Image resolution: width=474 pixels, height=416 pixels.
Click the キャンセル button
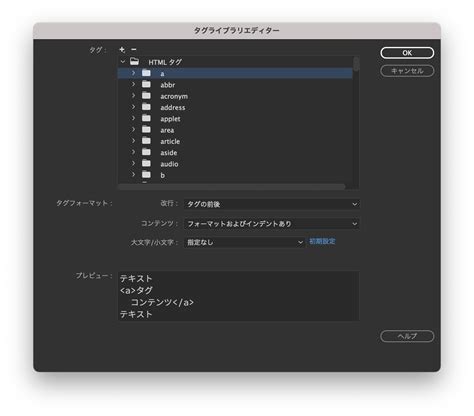pyautogui.click(x=407, y=71)
